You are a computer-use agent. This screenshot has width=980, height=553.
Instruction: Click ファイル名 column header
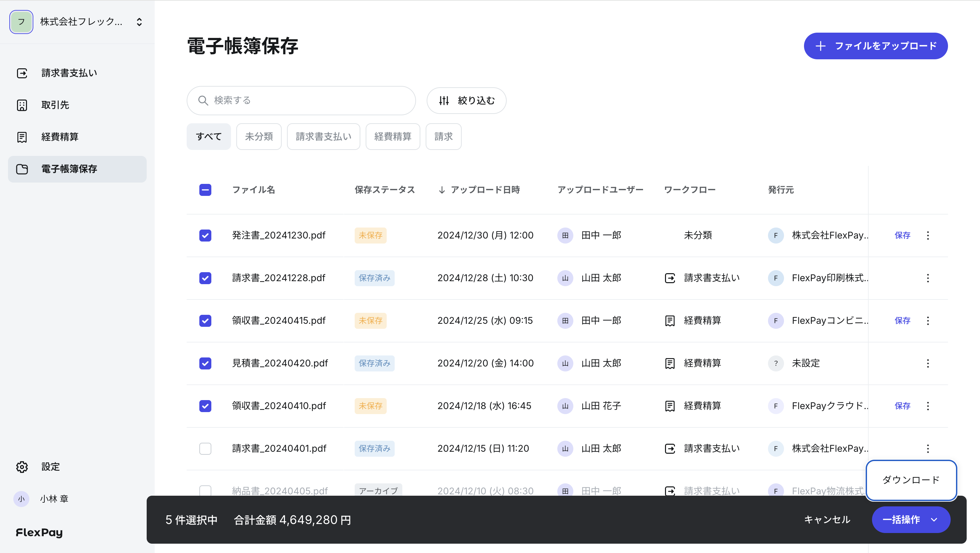253,190
